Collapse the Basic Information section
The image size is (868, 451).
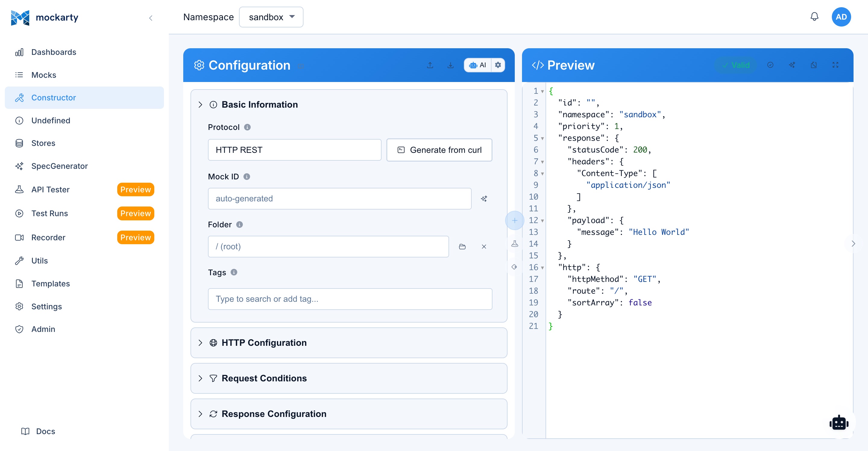pyautogui.click(x=200, y=105)
